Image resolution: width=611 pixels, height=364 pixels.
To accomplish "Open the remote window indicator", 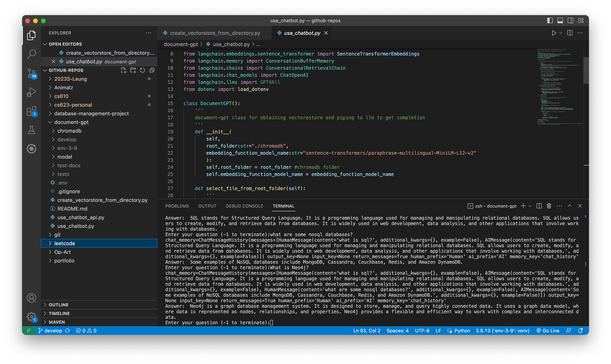I will pos(29,331).
